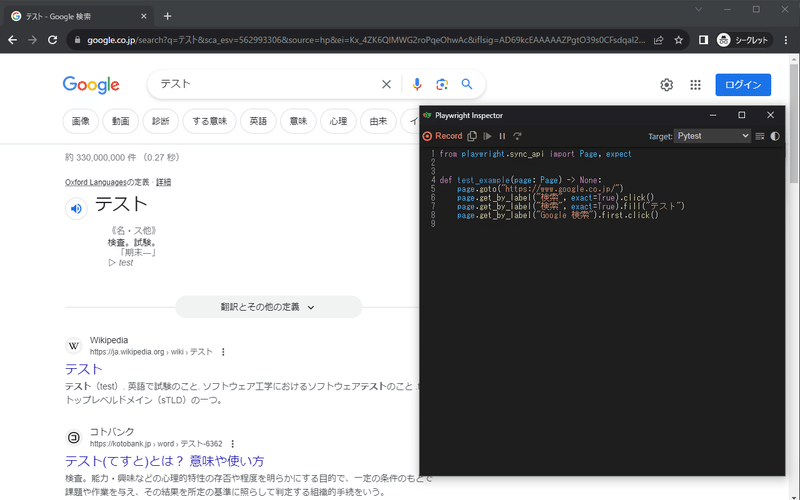The width and height of the screenshot is (800, 500).
Task: Select the 由来 filter chip
Action: (x=378, y=121)
